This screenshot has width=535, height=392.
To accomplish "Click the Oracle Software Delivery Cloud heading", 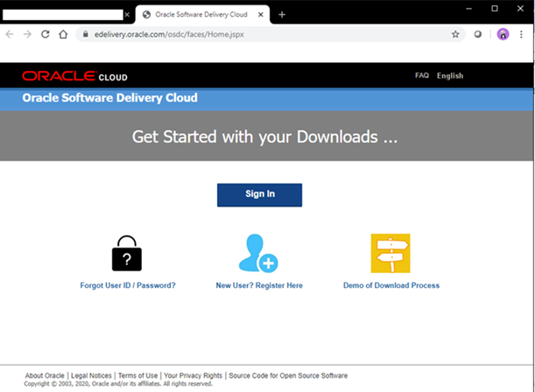I will tap(109, 98).
